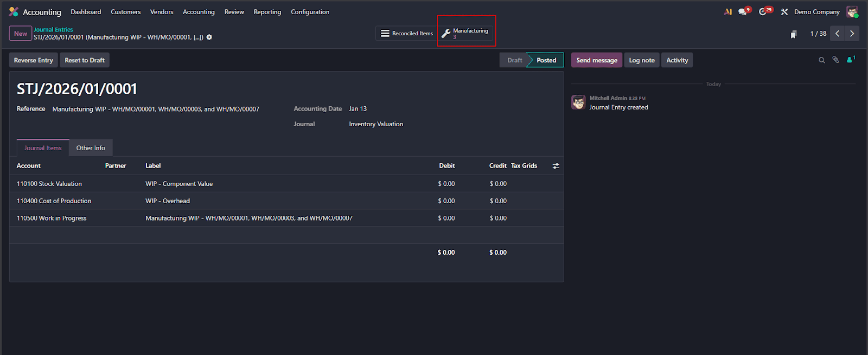The height and width of the screenshot is (355, 868).
Task: Expand the Reporting menu
Action: [x=267, y=12]
